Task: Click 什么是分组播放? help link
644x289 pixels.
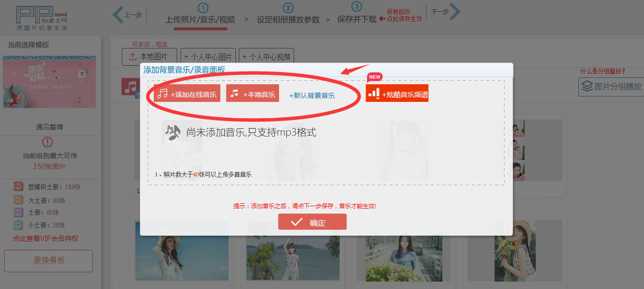Action: point(603,71)
